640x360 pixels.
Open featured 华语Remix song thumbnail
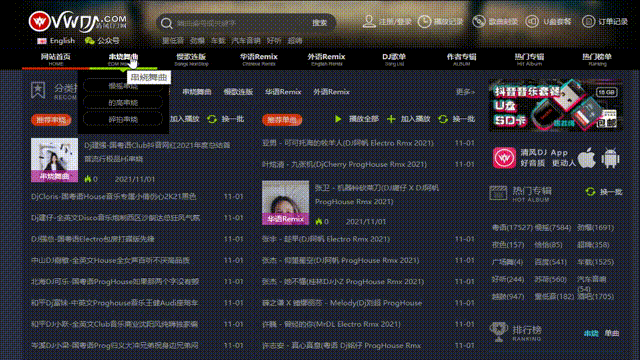[285, 202]
